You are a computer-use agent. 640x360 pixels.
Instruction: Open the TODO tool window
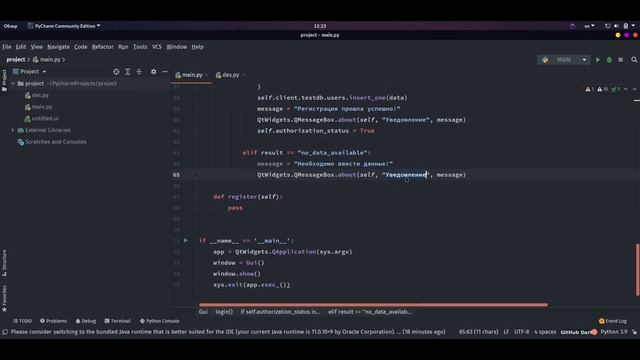pos(22,321)
